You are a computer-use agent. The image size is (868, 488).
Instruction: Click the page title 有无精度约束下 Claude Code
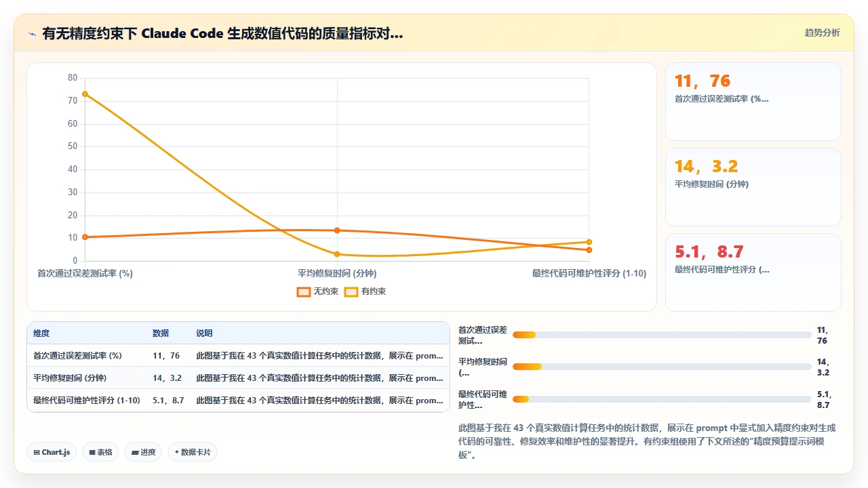coord(222,33)
